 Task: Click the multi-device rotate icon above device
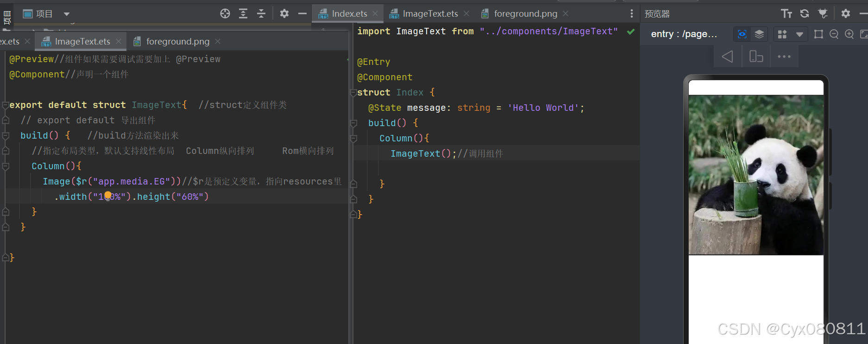pyautogui.click(x=756, y=57)
